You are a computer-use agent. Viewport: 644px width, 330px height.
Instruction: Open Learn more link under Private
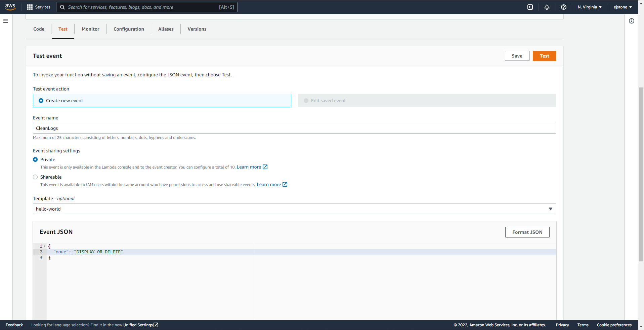(249, 167)
